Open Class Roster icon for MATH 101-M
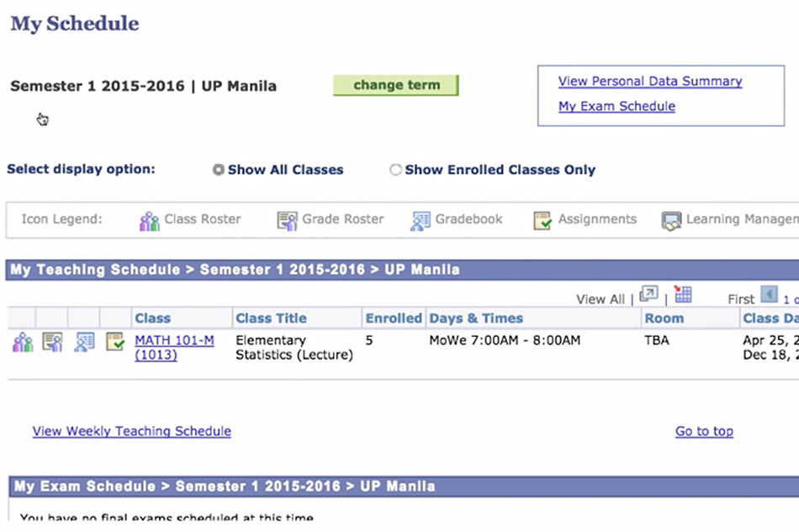This screenshot has width=799, height=532. (x=22, y=342)
